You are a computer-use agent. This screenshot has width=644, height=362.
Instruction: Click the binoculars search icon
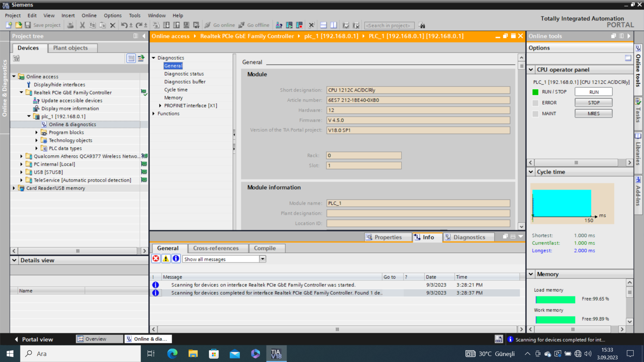click(x=422, y=25)
